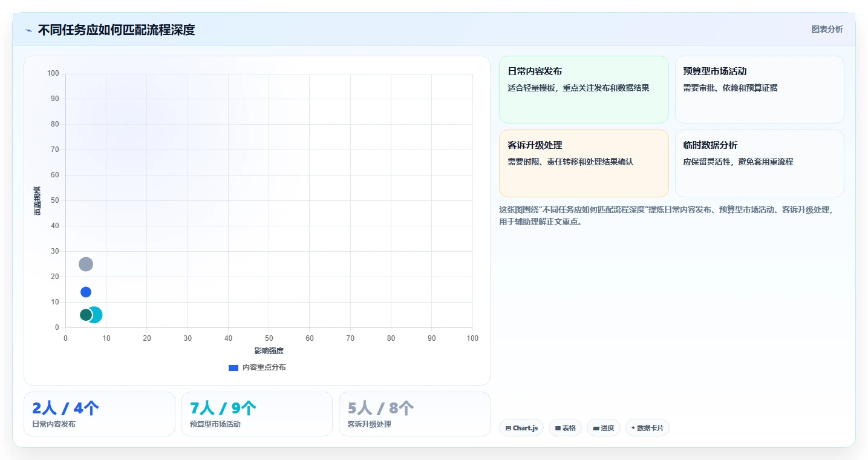The image size is (868, 460).
Task: Click the 客诉升级处理 label under 5人 / 8个
Action: [370, 424]
